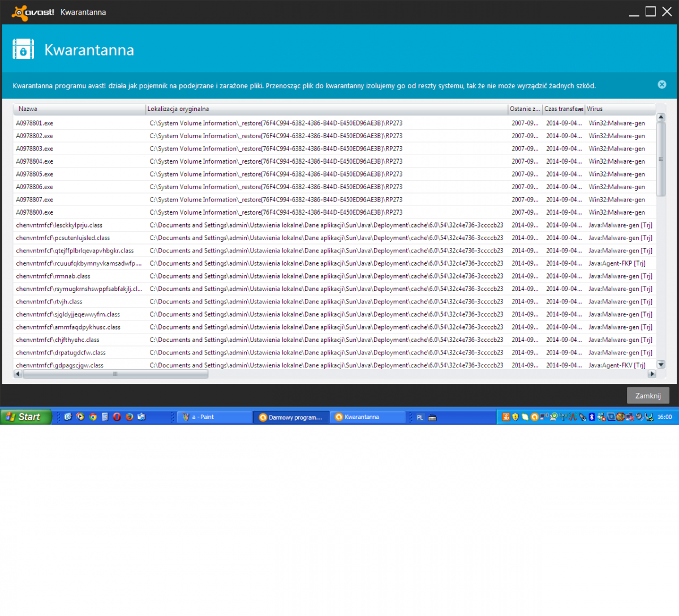Click disconnected network tray icon with red X
Viewport: 679px width, 616px height.
(x=630, y=417)
